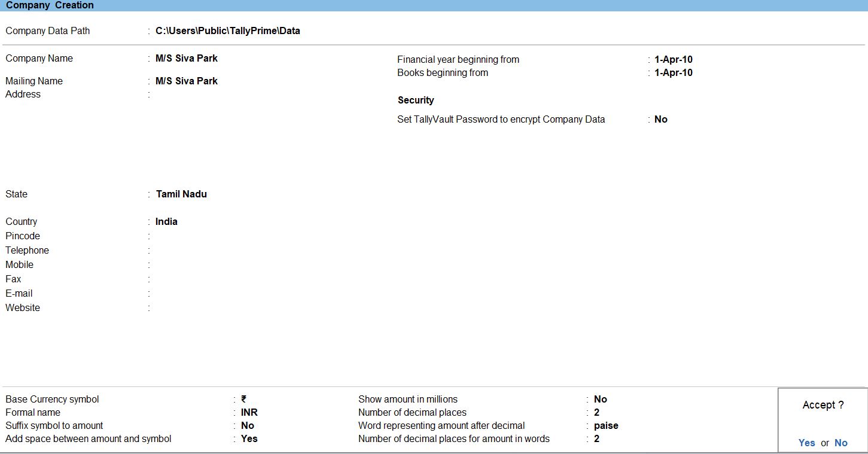The width and height of the screenshot is (868, 454).
Task: Edit the Books beginning from date
Action: click(x=673, y=73)
